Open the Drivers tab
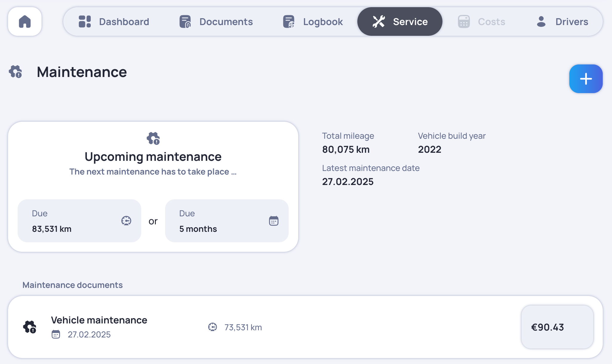This screenshot has height=364, width=612. (571, 21)
